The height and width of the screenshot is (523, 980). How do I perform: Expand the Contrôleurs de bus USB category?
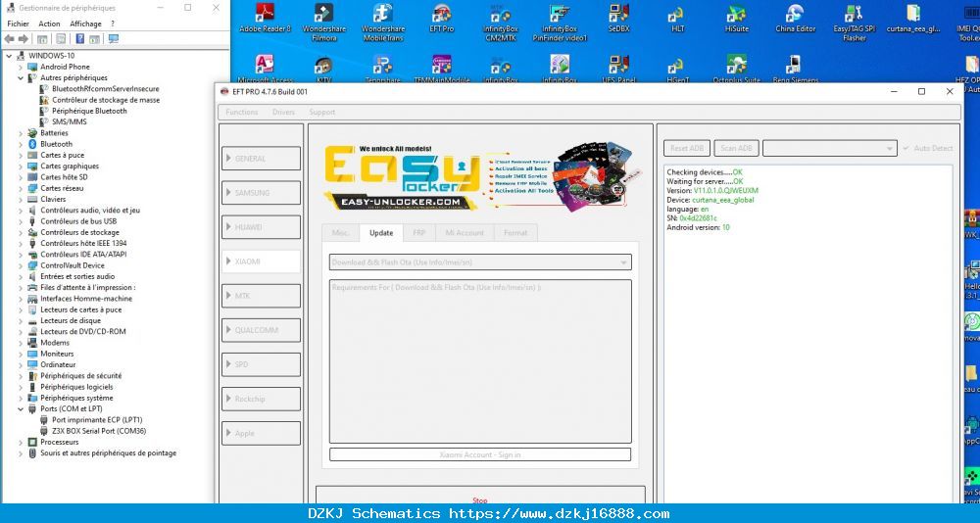tap(21, 221)
